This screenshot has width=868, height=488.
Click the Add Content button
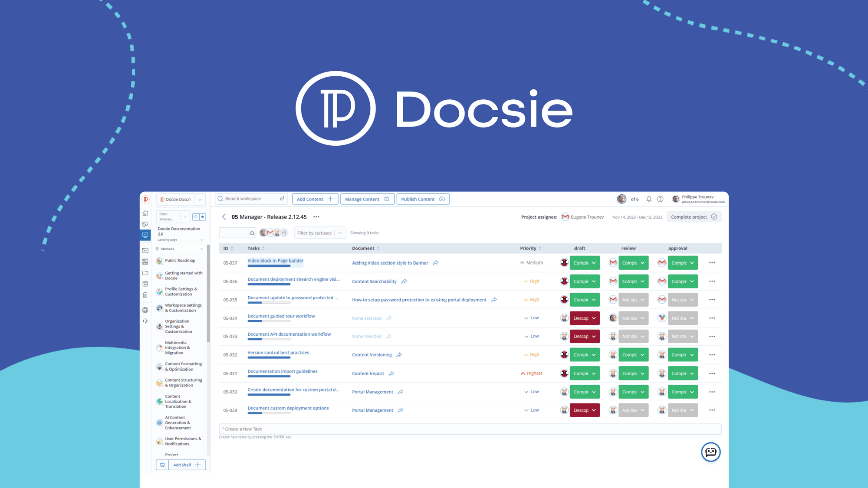pyautogui.click(x=315, y=199)
